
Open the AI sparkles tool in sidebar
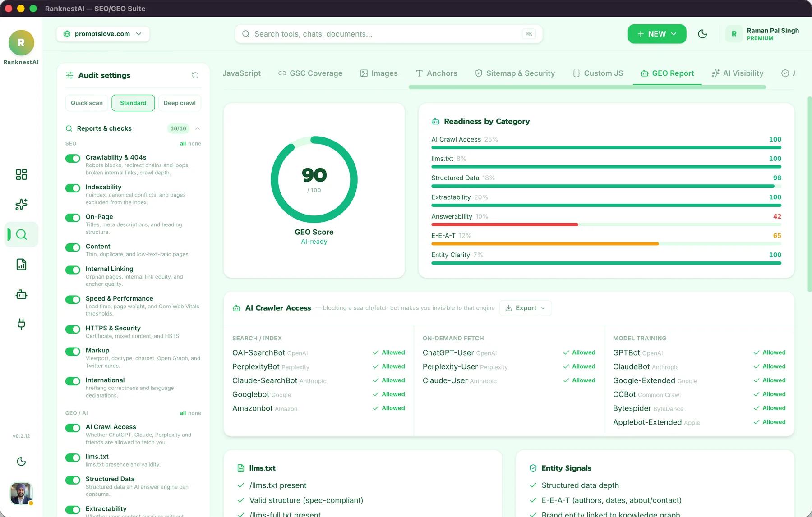coord(21,205)
